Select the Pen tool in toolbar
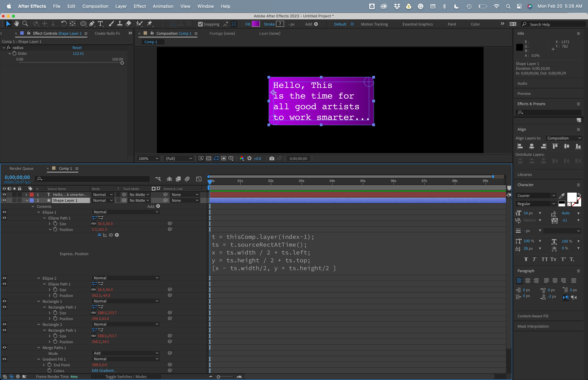The height and width of the screenshot is (380, 588). [92, 24]
